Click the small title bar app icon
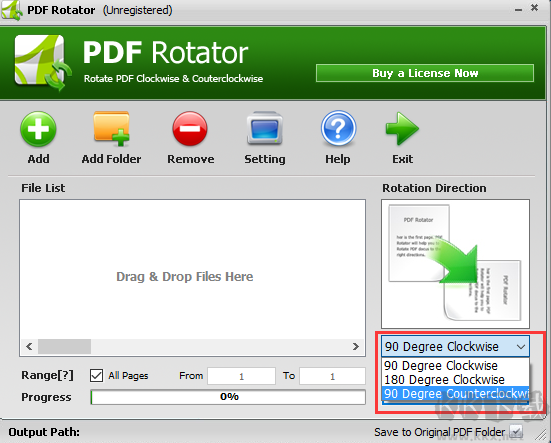This screenshot has height=443, width=551. coord(12,10)
